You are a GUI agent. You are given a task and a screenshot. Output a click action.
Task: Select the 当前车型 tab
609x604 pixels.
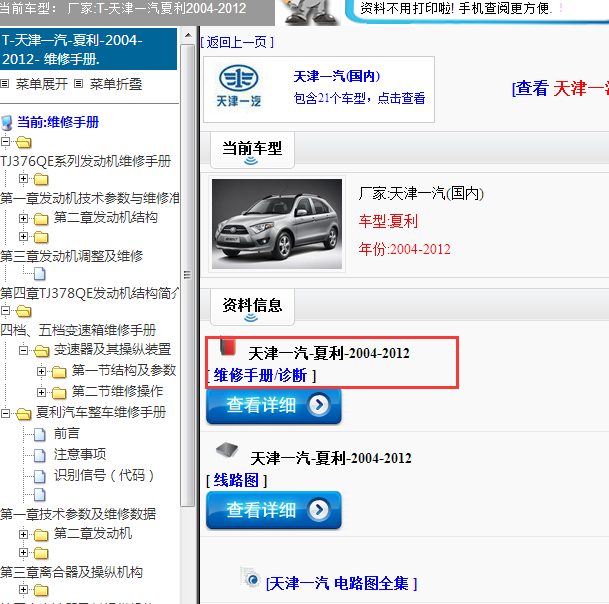point(252,150)
